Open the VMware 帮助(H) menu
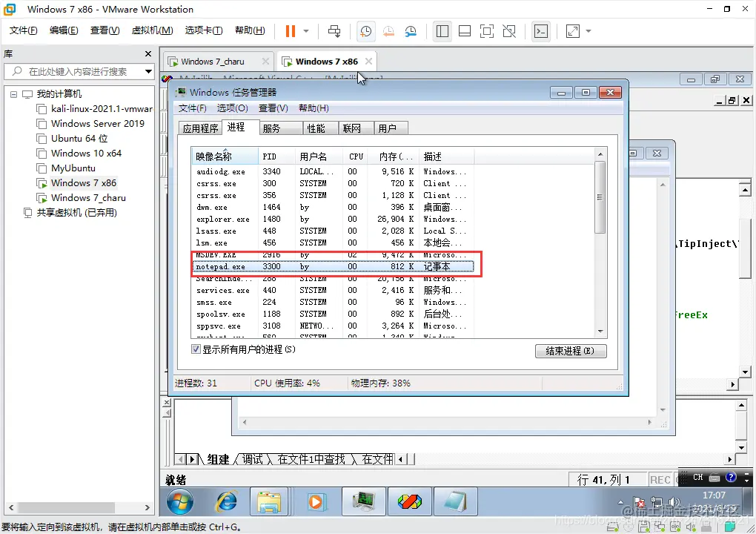Viewport: 756px width, 534px height. click(x=250, y=30)
